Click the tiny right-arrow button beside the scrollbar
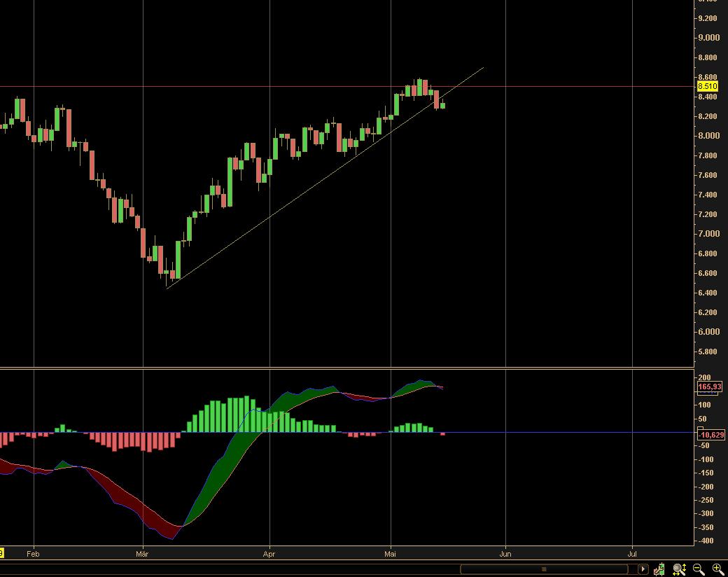 click(x=643, y=569)
